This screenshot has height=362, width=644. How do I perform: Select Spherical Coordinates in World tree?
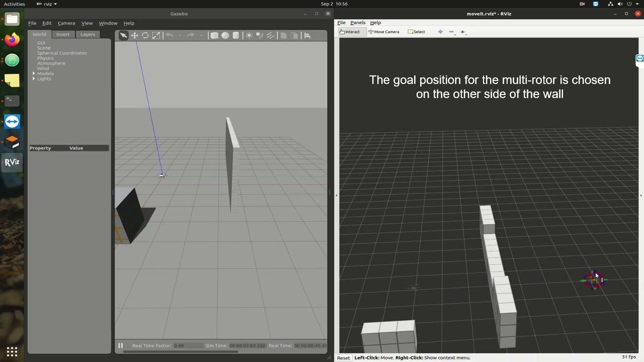62,53
